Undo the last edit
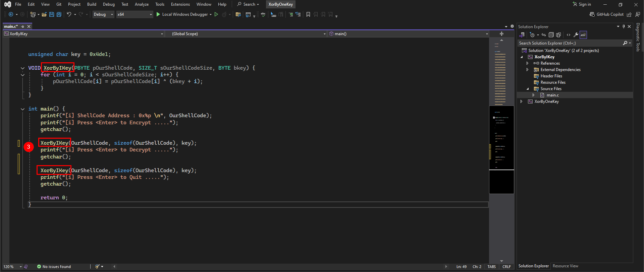Image resolution: width=644 pixels, height=272 pixels. click(x=69, y=14)
